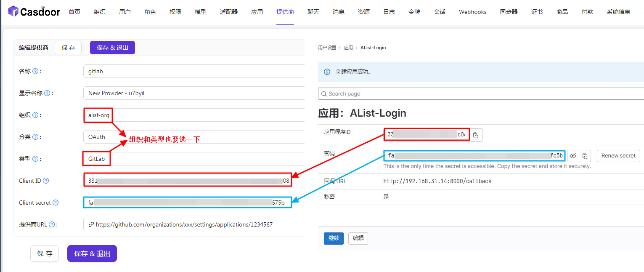This screenshot has height=272, width=644.
Task: Go to the Webhooks menu item
Action: pyautogui.click(x=472, y=12)
